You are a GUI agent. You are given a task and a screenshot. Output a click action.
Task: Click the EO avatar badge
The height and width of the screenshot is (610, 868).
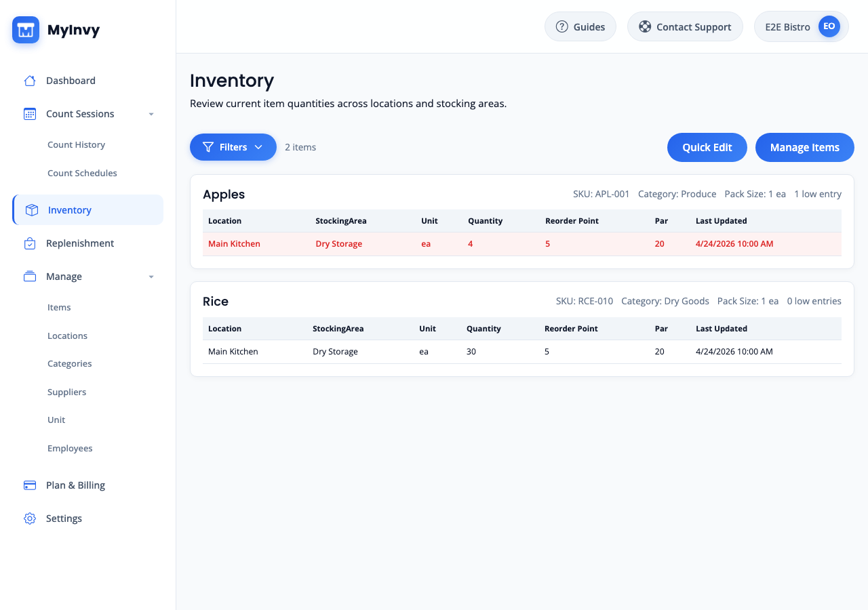click(x=829, y=26)
